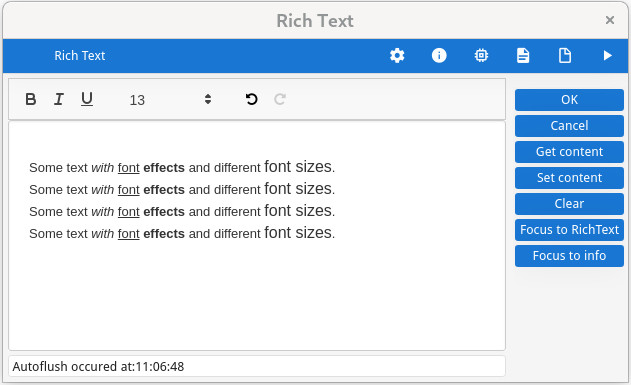Toggle bold formatting

coord(31,99)
